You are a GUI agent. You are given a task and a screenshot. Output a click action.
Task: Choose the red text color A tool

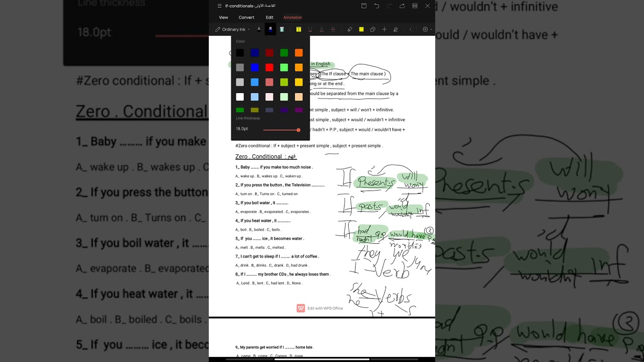[321, 30]
